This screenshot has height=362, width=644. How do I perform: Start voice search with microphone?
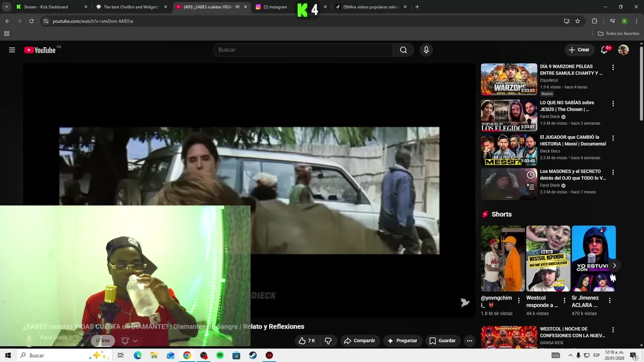[x=426, y=50]
